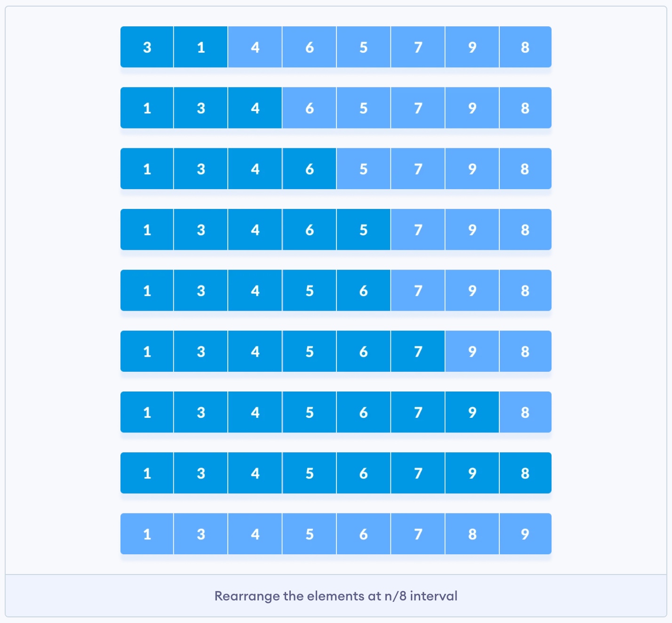Viewport: 672px width, 623px height.
Task: Click the "Rearrange the elements at n/8 interval" caption
Action: [336, 596]
